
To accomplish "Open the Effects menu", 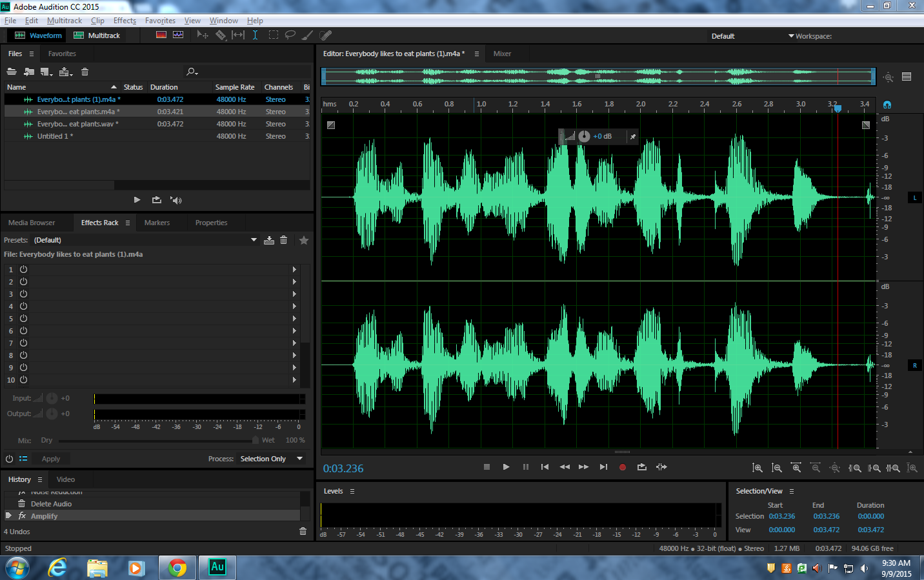I will (124, 20).
